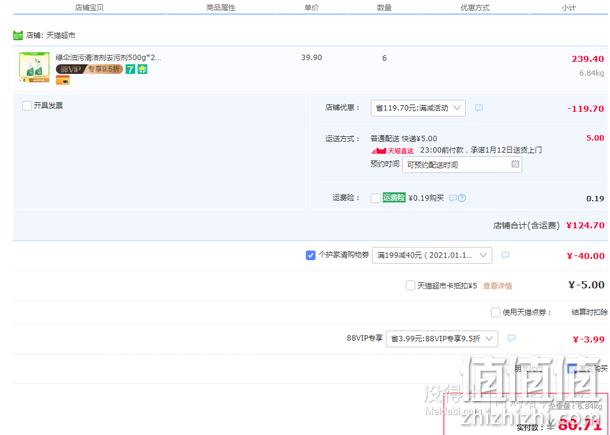Image resolution: width=610 pixels, height=435 pixels.
Task: Click the discount amount -119.70
Action: click(586, 109)
